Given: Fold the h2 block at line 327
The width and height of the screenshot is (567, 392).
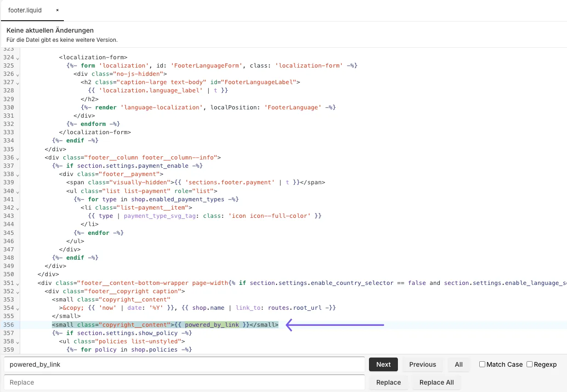Looking at the screenshot, I should point(17,83).
